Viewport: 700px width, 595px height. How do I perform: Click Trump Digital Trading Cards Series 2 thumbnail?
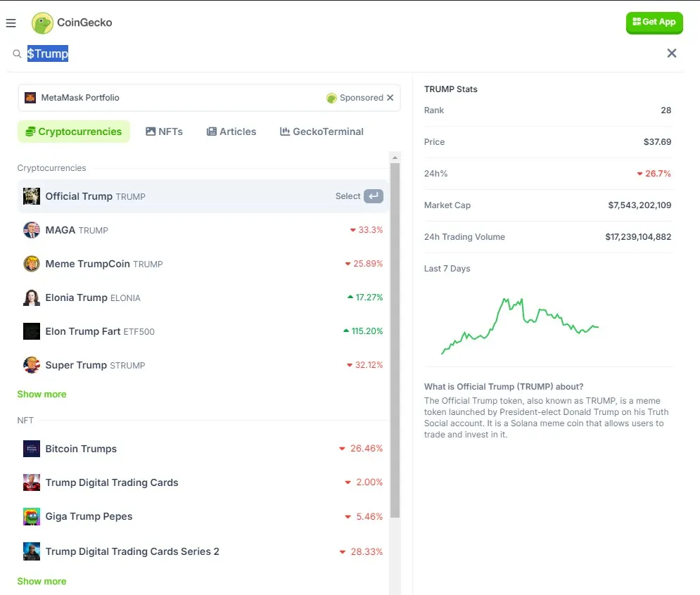pos(32,551)
